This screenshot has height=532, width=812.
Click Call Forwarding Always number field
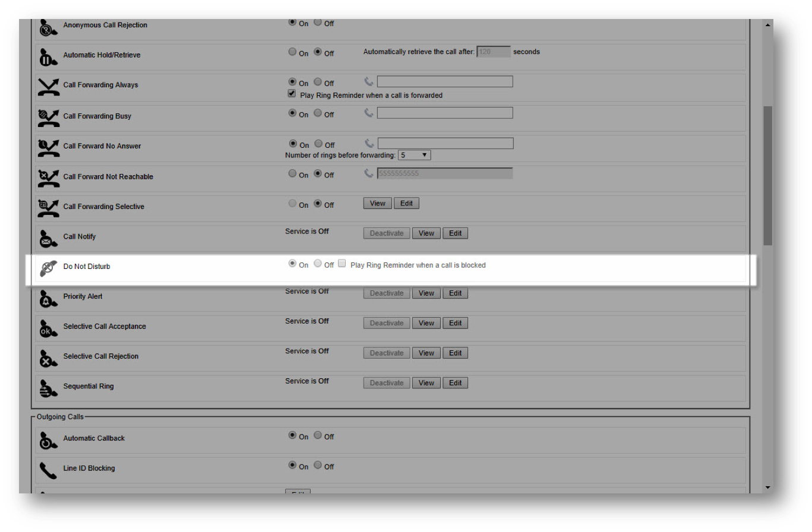(x=445, y=82)
